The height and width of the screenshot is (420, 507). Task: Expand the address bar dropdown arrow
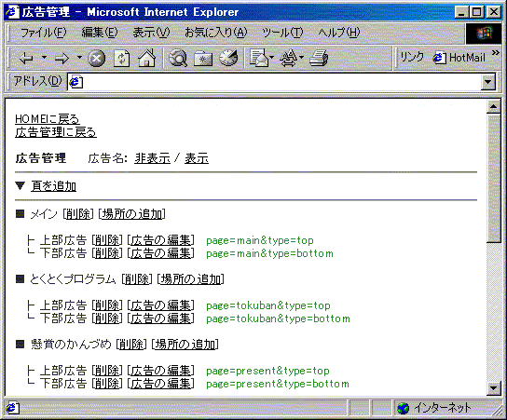coord(488,82)
